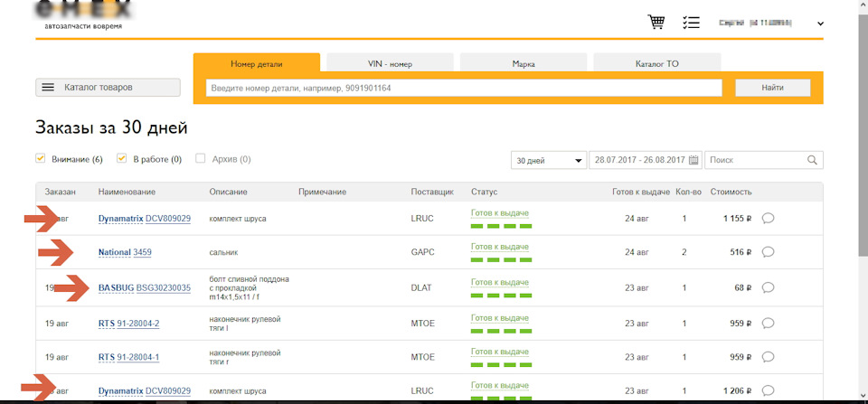Image resolution: width=868 pixels, height=404 pixels.
Task: Open part link 91-28004-2
Action: [137, 324]
